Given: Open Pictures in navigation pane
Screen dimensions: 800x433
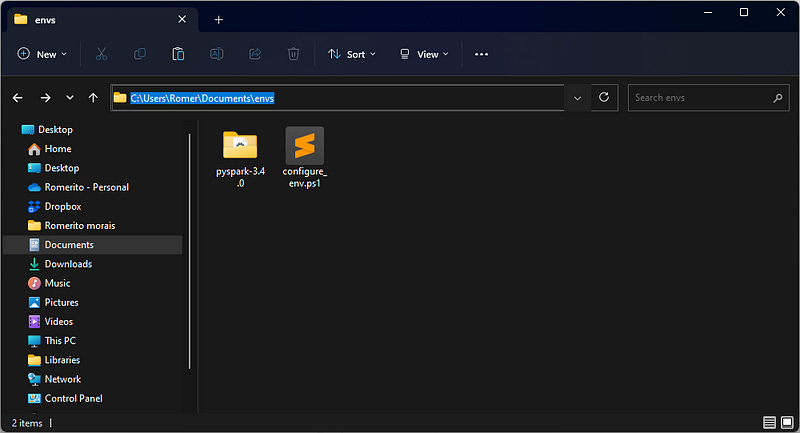Looking at the screenshot, I should point(54,302).
